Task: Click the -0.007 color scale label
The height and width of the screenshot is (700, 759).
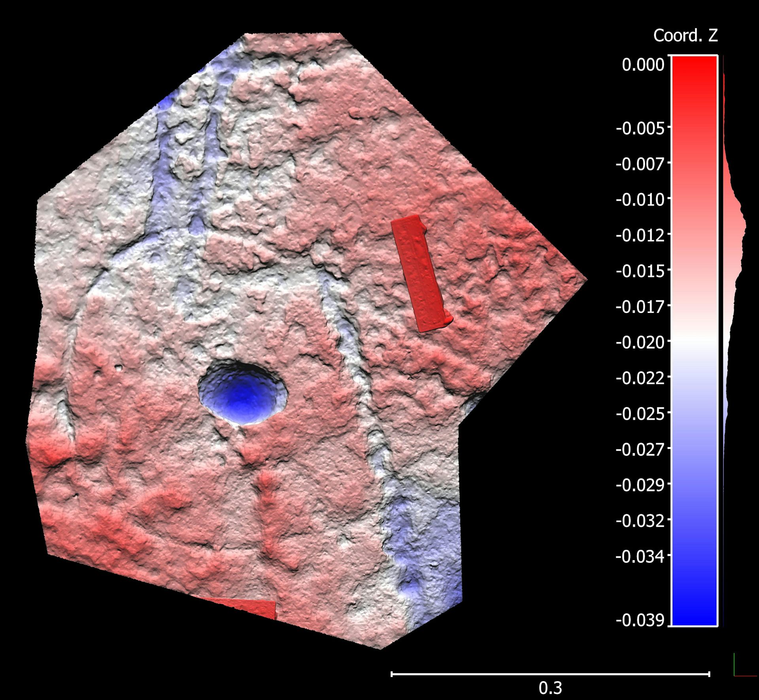Action: pos(640,164)
